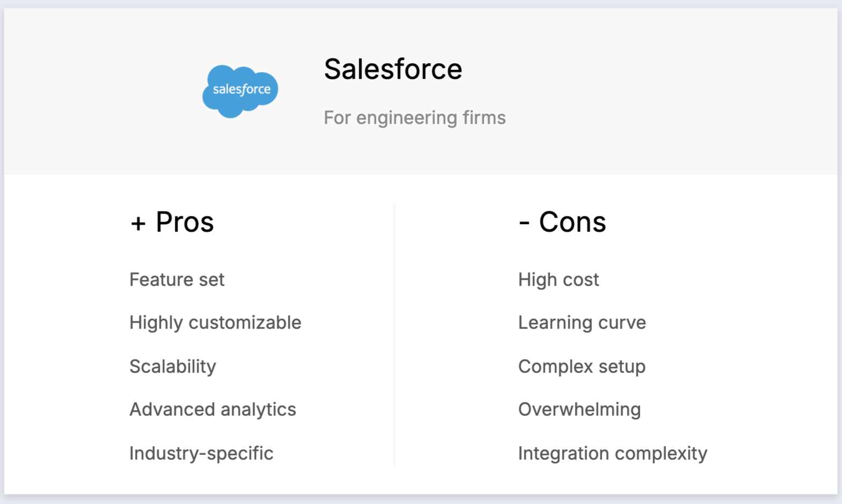Click the 'Complex setup' con item
The height and width of the screenshot is (504, 842).
pyautogui.click(x=582, y=367)
